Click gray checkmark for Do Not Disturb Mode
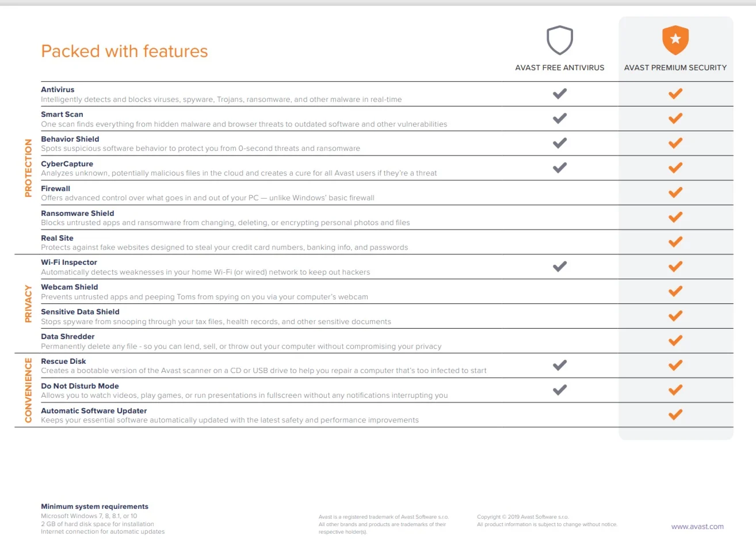 (560, 390)
